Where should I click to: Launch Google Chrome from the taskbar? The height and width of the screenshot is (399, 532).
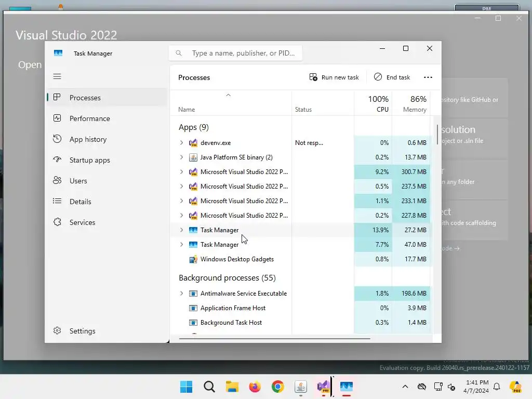tap(277, 387)
